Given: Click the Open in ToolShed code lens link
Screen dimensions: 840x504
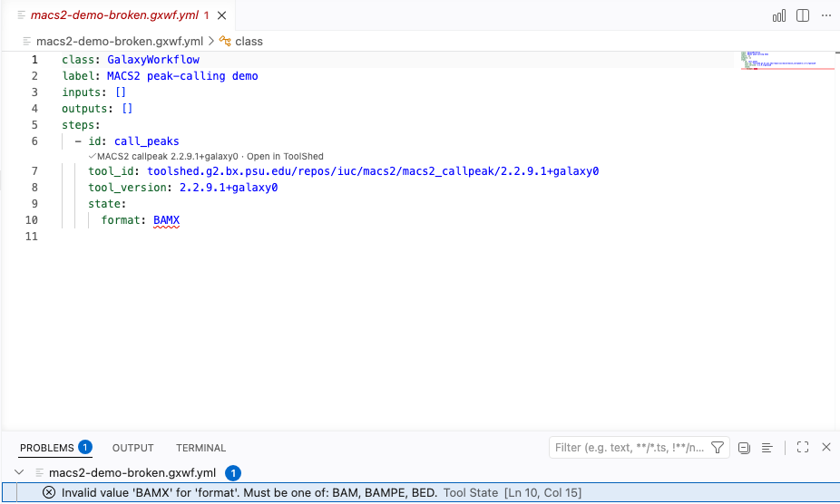Looking at the screenshot, I should click(x=285, y=157).
